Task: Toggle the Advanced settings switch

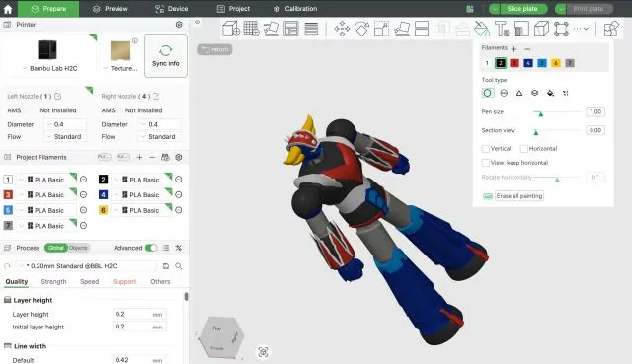Action: pos(151,248)
